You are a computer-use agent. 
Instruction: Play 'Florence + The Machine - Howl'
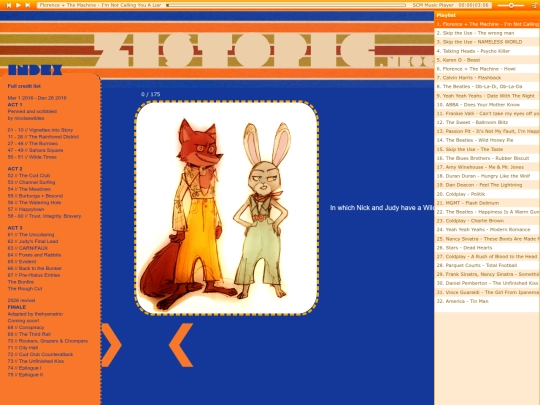487,69
